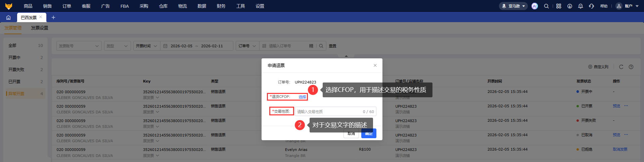
Task: Click the blue 确定 button
Action: 369,133
